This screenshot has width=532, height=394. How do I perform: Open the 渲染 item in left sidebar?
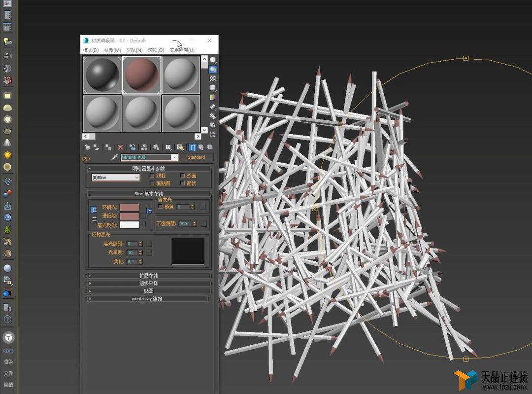tap(8, 362)
